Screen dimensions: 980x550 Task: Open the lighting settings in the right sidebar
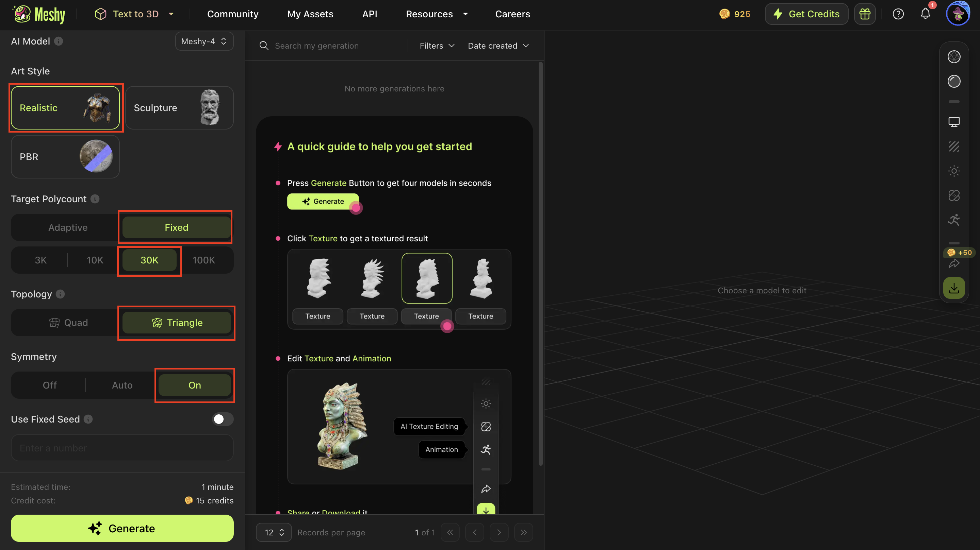click(954, 171)
